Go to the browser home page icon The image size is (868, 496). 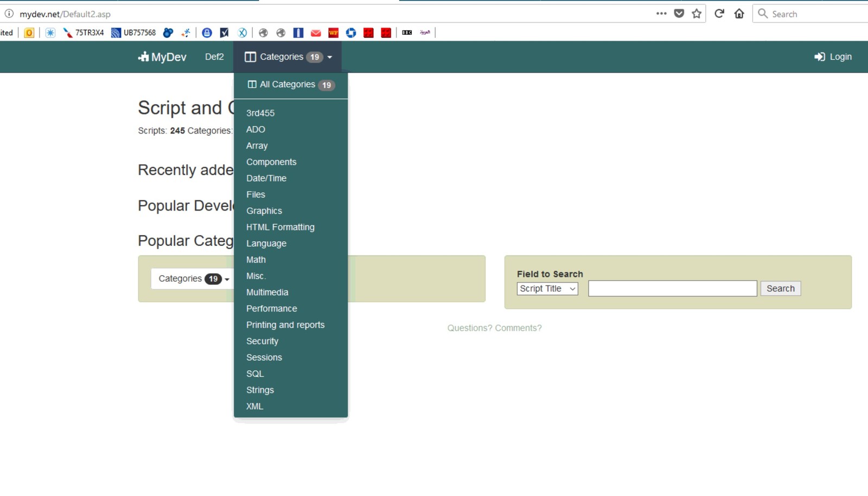click(x=739, y=14)
